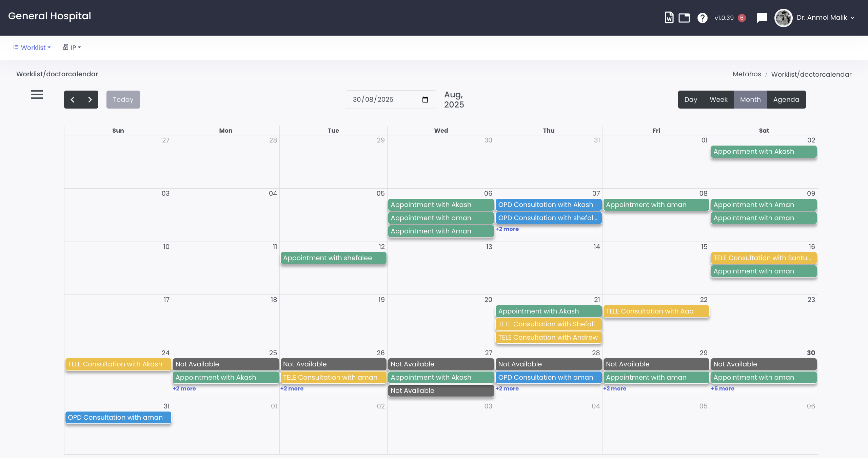
Task: Open the date picker calendar icon
Action: [425, 100]
